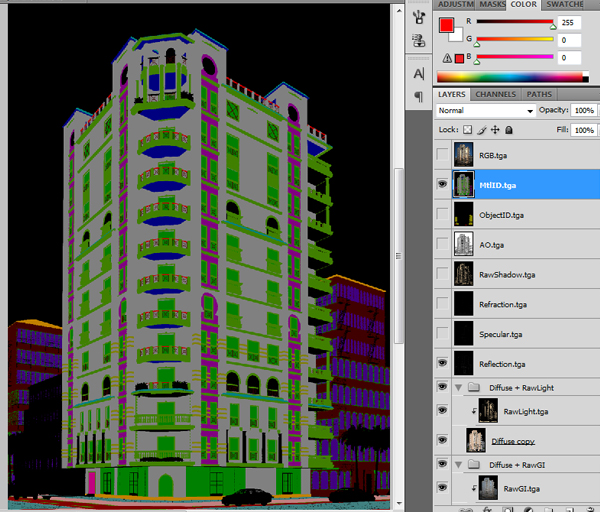Hide the Reflection.tga layer
Screen dimensions: 600x512
click(x=442, y=364)
